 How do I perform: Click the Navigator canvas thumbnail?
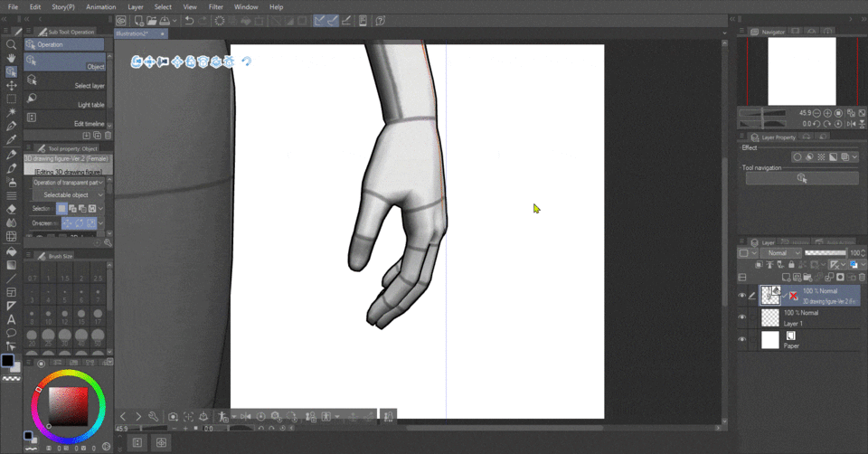pos(802,71)
